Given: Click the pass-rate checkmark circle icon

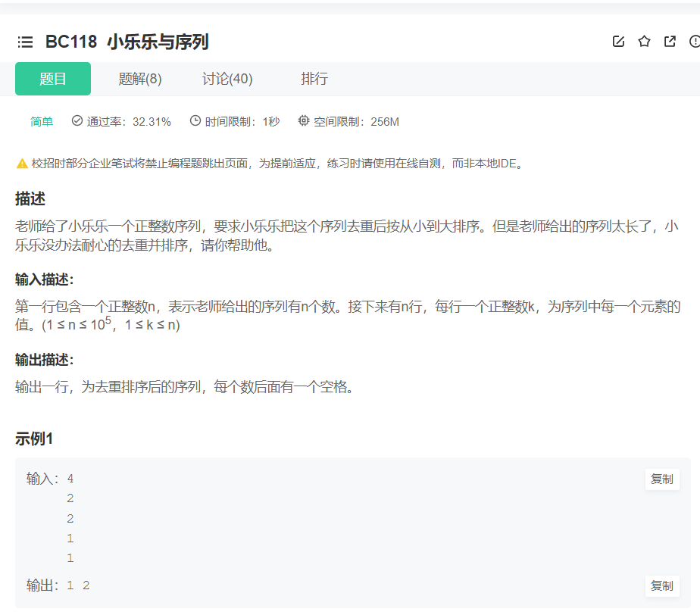Looking at the screenshot, I should (x=76, y=120).
